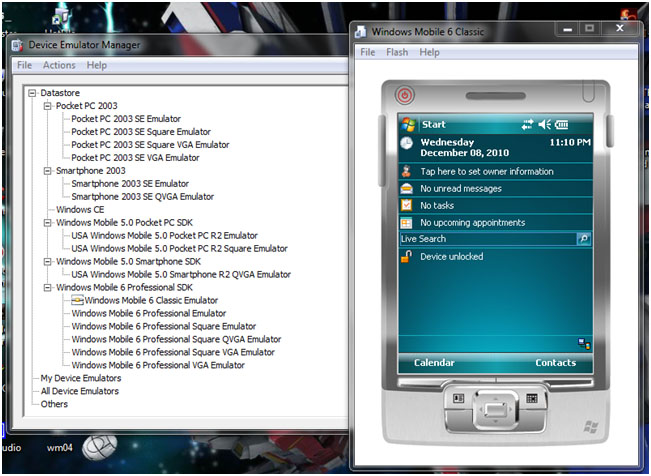651x476 pixels.
Task: Click the emulator power button icon
Action: (404, 96)
